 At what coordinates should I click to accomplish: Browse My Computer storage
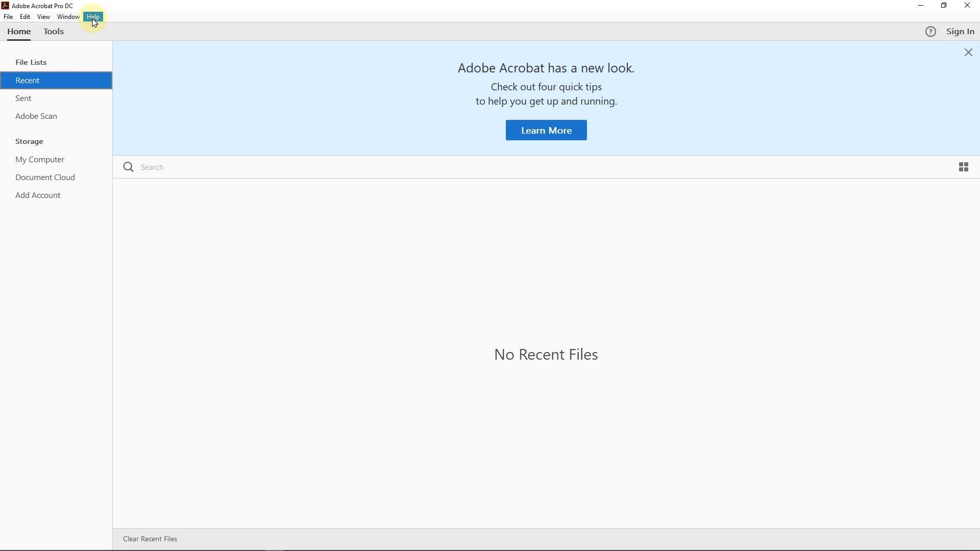pyautogui.click(x=40, y=161)
